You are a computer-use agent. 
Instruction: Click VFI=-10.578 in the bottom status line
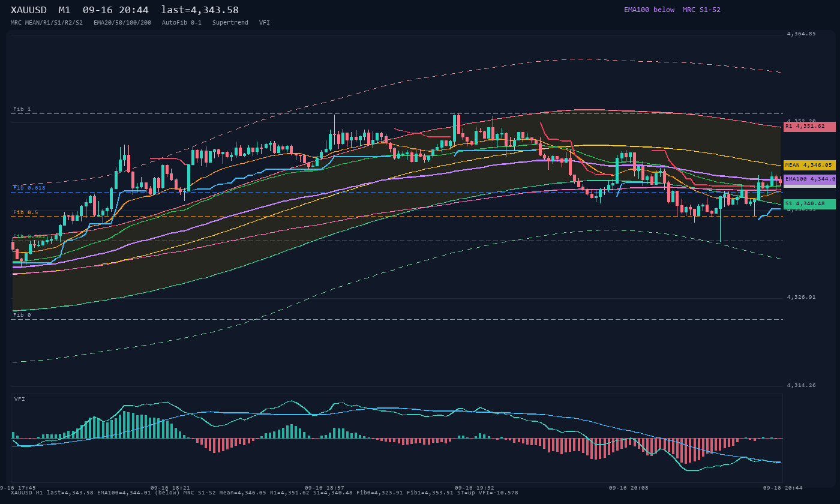(x=499, y=493)
